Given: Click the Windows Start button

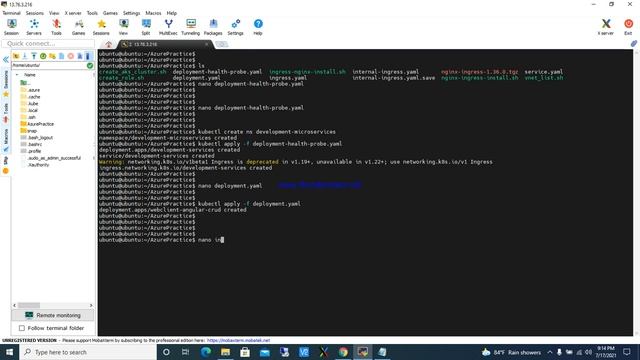Looking at the screenshot, I should pos(9,352).
